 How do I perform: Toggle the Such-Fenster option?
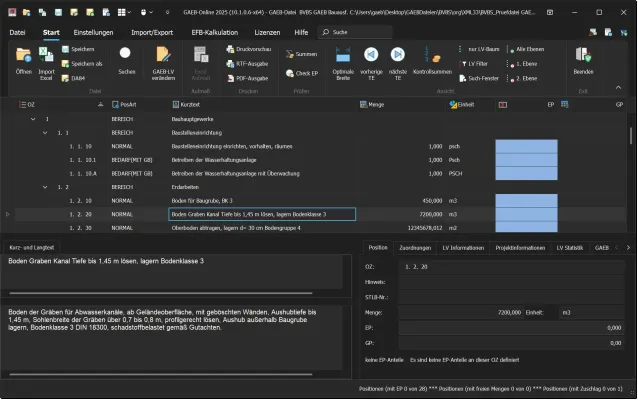coord(481,76)
